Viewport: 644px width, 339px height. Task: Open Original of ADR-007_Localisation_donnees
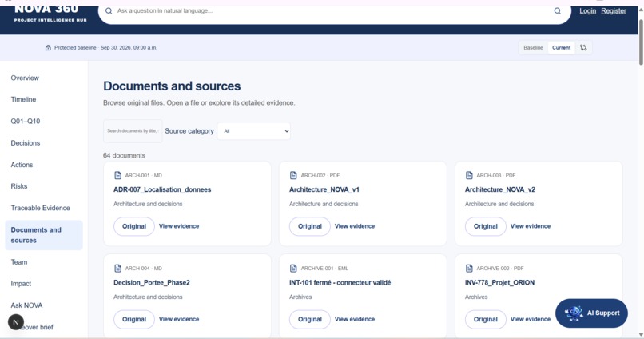(x=134, y=226)
